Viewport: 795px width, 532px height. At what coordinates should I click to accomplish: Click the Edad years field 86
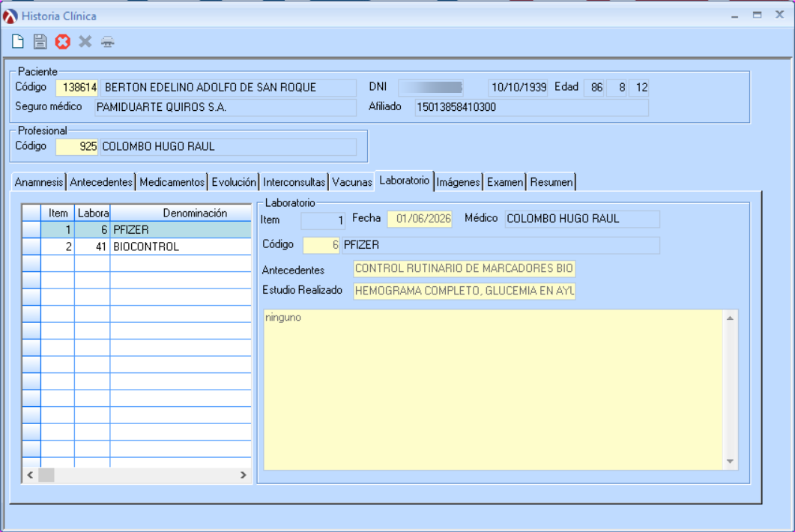[x=594, y=88]
